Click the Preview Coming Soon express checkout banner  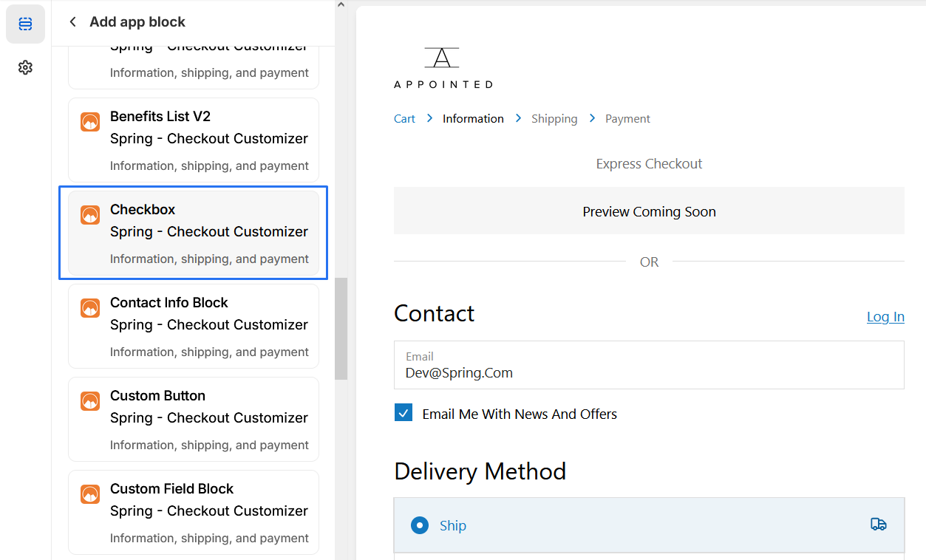(x=649, y=211)
